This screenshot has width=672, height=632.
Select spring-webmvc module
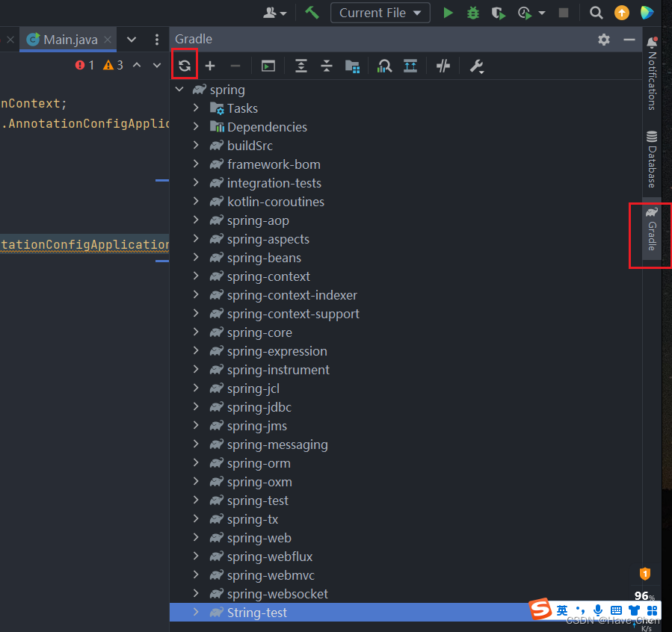271,575
